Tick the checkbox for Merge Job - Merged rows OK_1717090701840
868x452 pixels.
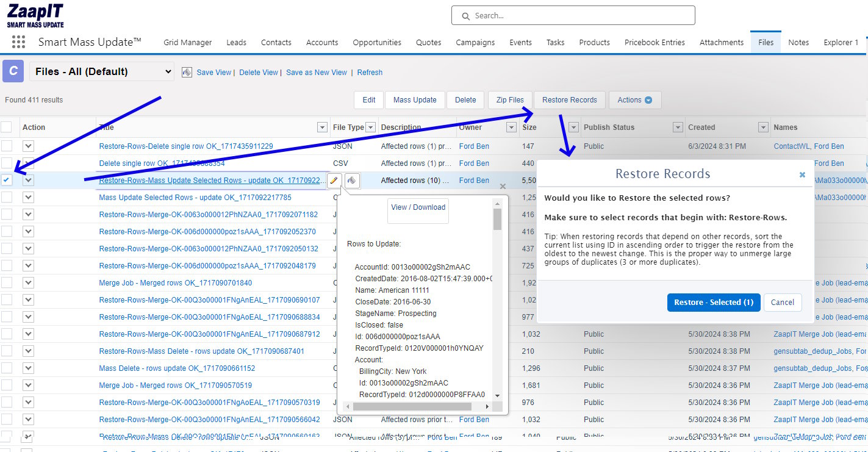[x=8, y=282]
